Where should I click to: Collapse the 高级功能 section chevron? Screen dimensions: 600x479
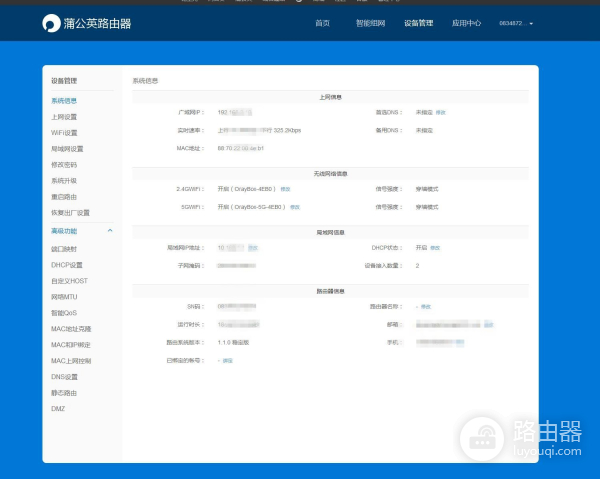pyautogui.click(x=109, y=230)
